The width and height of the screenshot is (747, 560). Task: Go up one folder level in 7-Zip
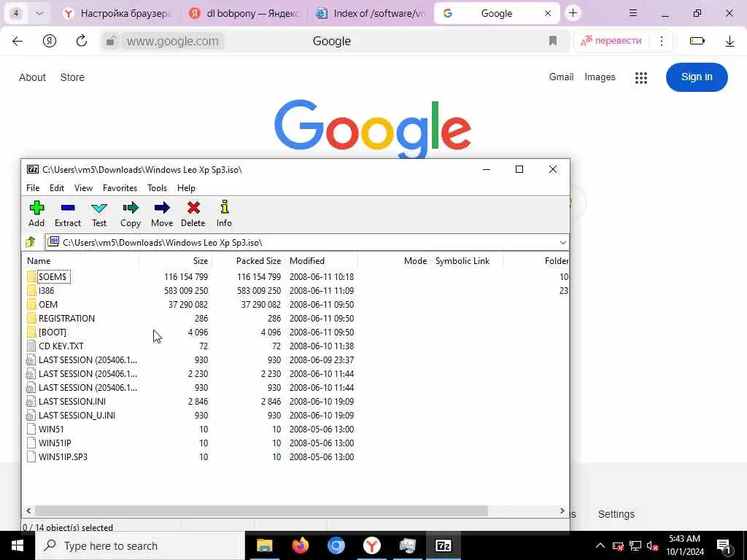pos(31,242)
